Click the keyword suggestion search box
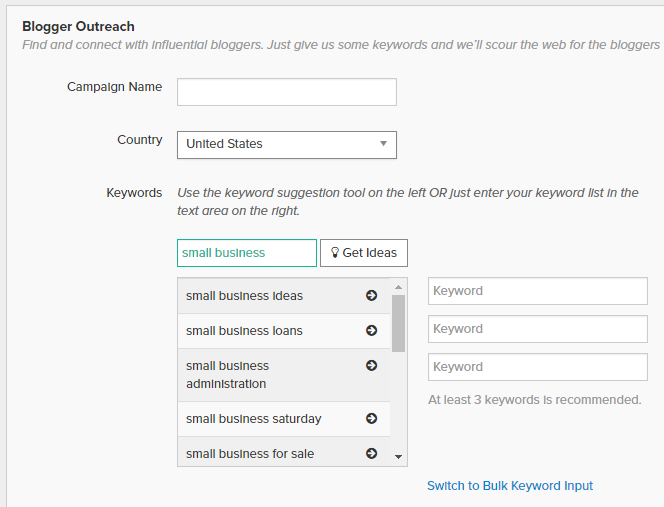This screenshot has height=507, width=664. tap(246, 253)
